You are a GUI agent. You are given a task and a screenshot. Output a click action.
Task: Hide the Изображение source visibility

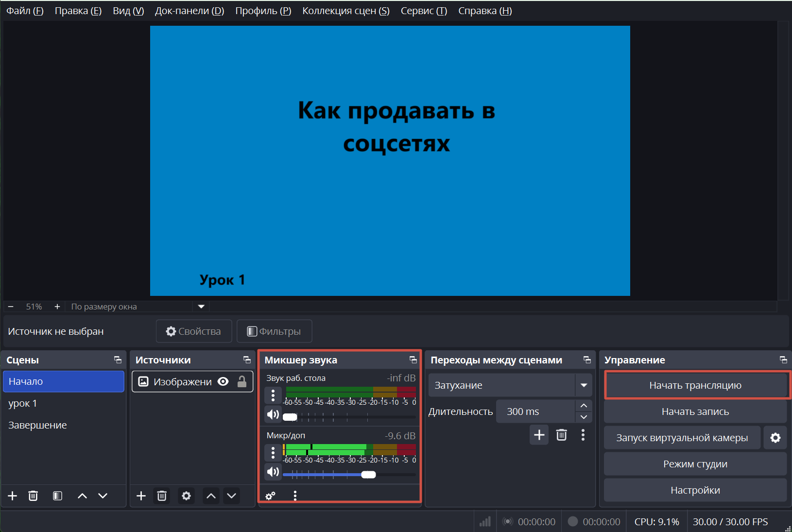point(223,381)
